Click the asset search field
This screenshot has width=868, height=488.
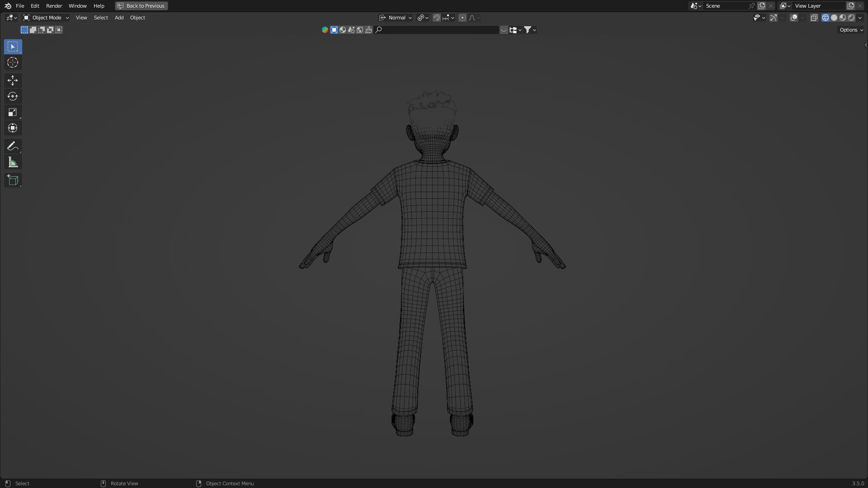[x=439, y=30]
